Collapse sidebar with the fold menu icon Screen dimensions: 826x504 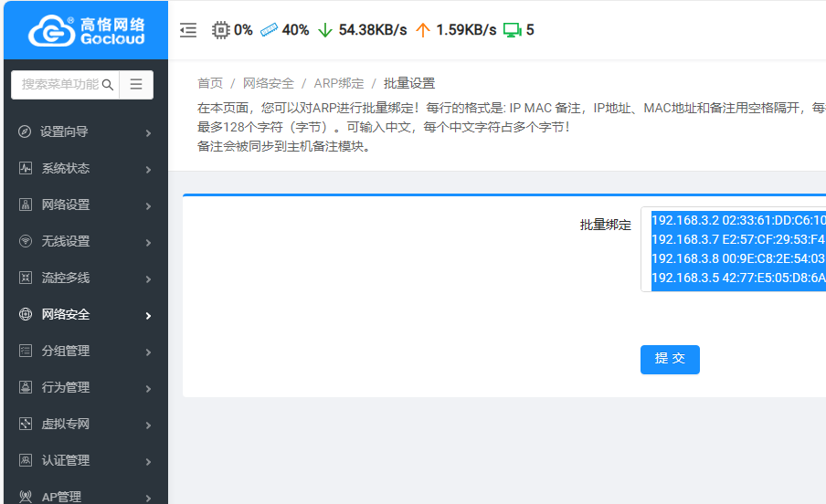(188, 30)
